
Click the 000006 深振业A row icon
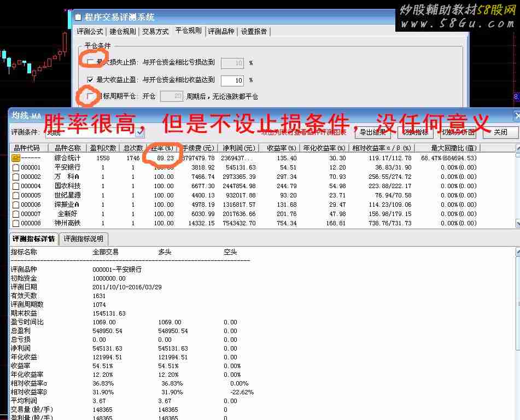(x=16, y=205)
